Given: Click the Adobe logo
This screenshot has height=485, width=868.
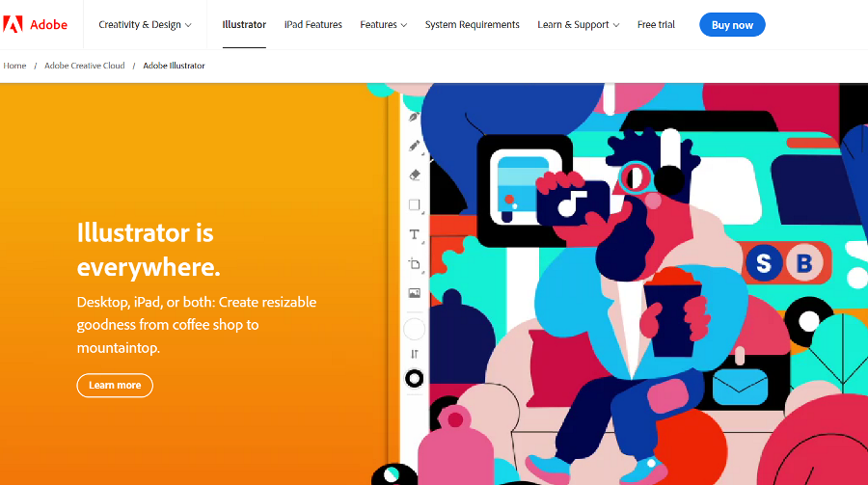Looking at the screenshot, I should [x=35, y=24].
